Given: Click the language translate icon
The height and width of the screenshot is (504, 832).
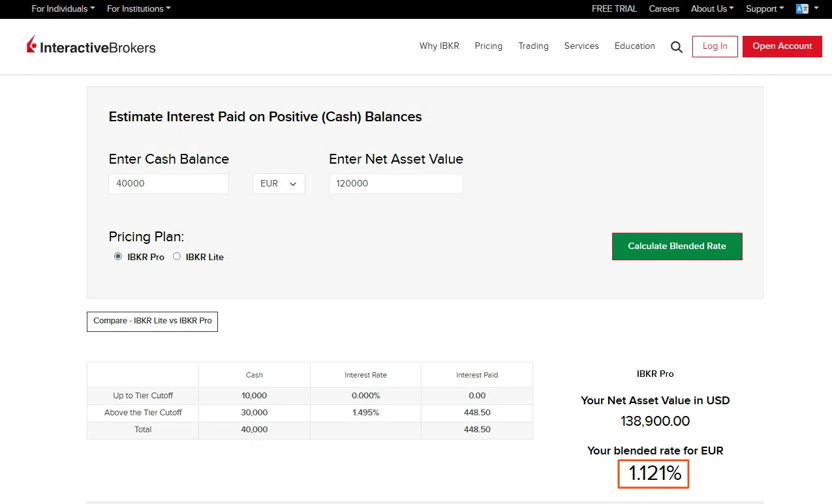Looking at the screenshot, I should coord(803,8).
